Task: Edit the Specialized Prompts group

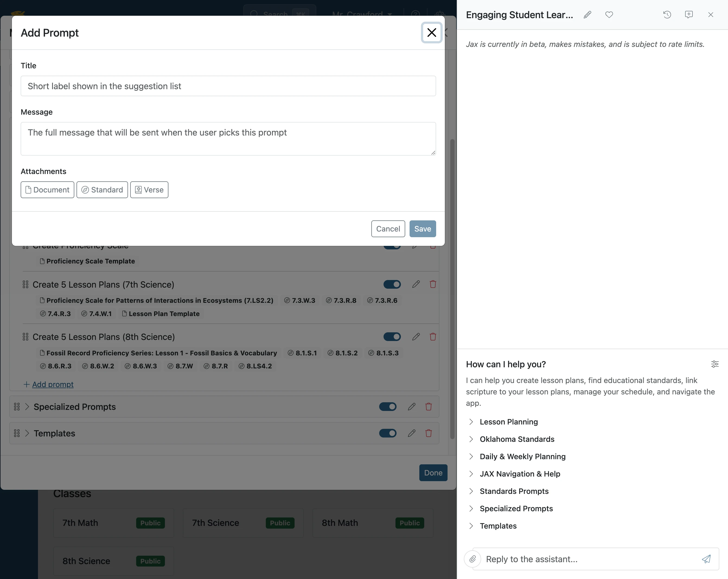Action: click(412, 407)
